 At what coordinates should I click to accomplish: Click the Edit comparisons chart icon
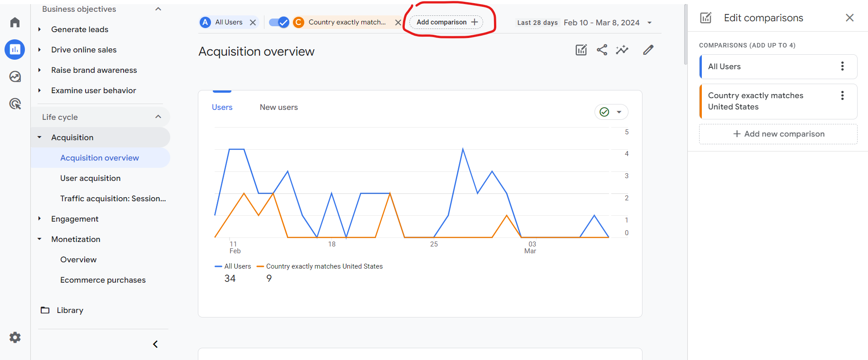[581, 50]
